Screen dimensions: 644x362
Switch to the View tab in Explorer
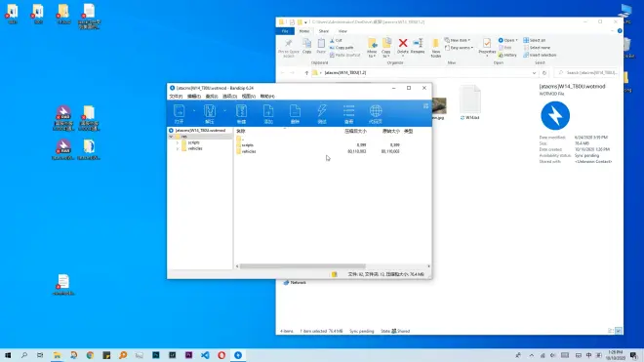click(342, 31)
